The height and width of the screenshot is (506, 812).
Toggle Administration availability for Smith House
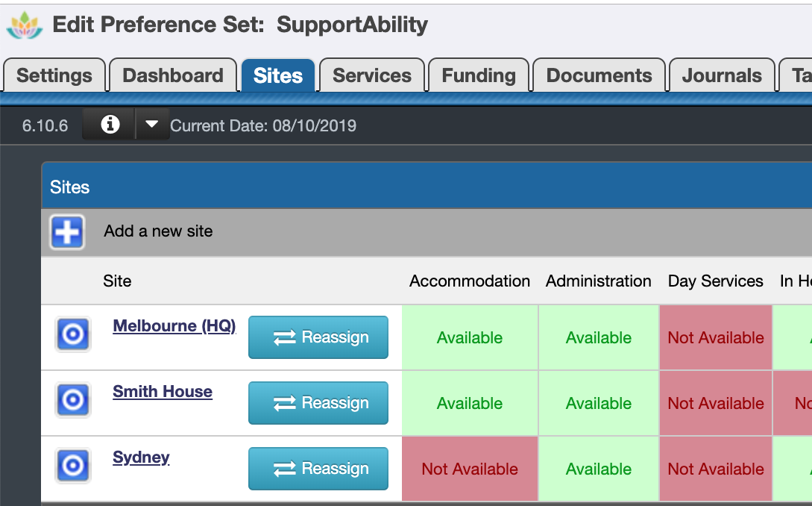point(598,403)
